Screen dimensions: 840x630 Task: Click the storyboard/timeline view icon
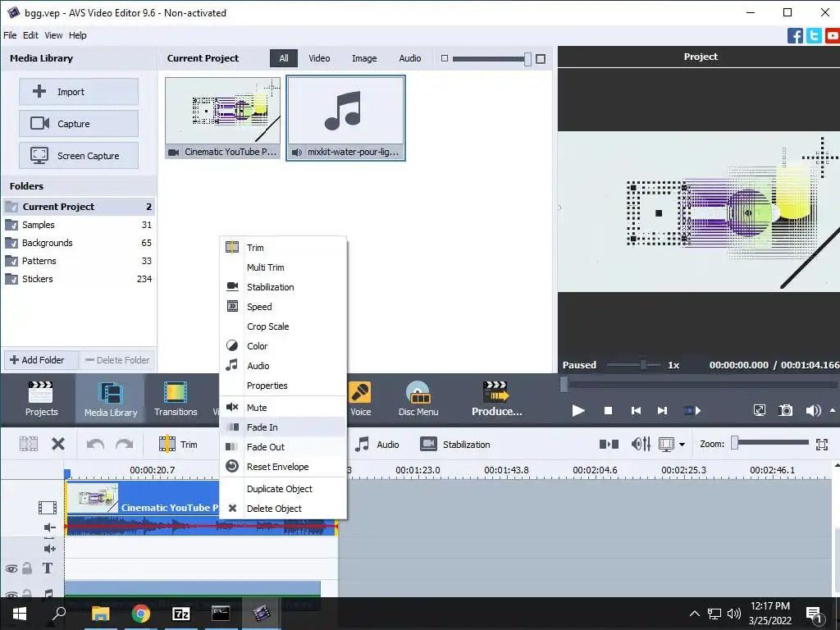click(666, 444)
